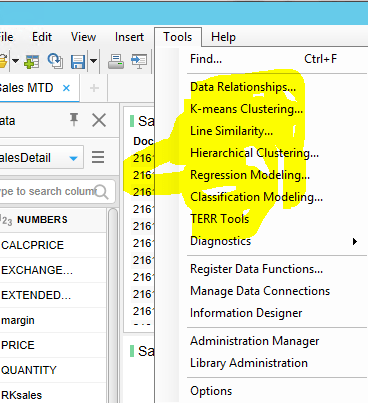Open the Insert menu

pos(129,37)
